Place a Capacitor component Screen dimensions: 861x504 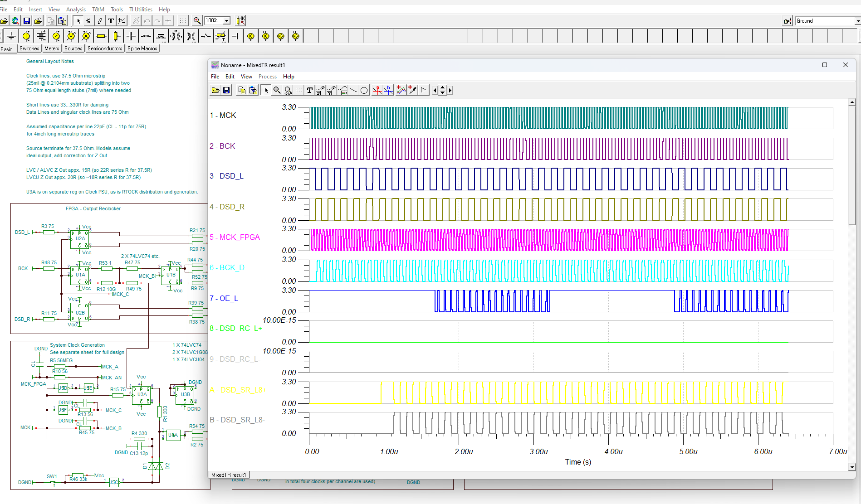[x=131, y=36]
